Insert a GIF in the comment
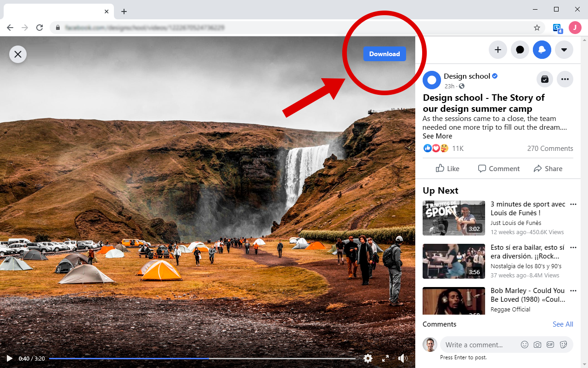588x368 pixels. coord(550,344)
